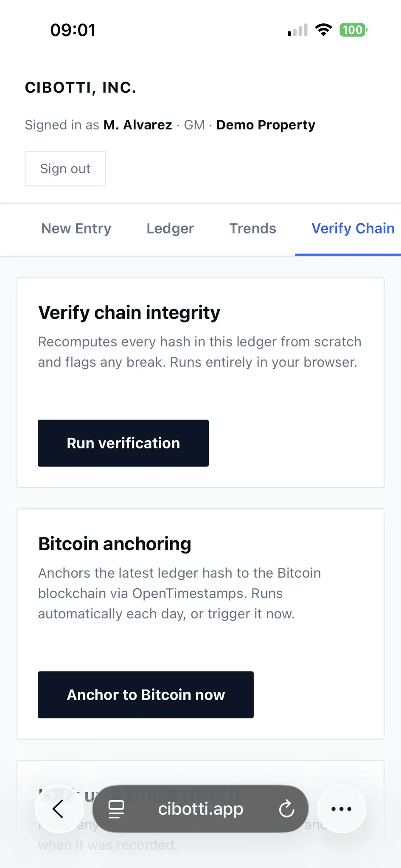
Task: Tap the browser back chevron button
Action: coord(59,809)
